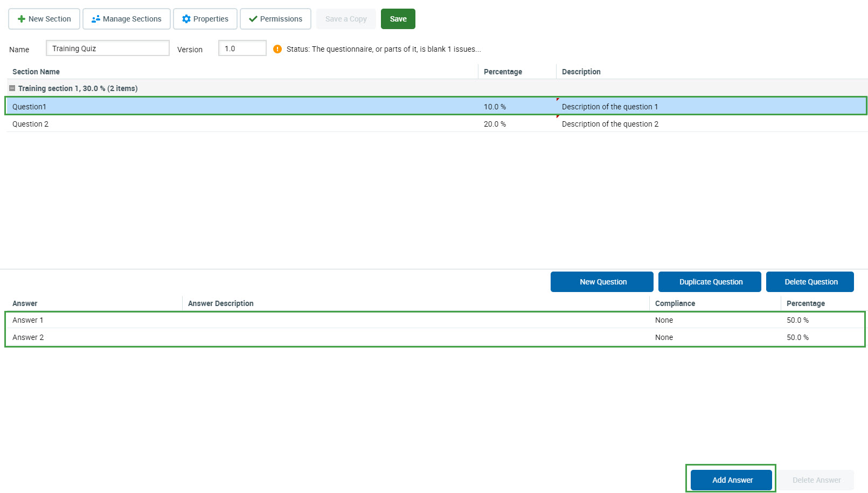Click the Version input field
This screenshot has height=493, width=868.
[242, 48]
